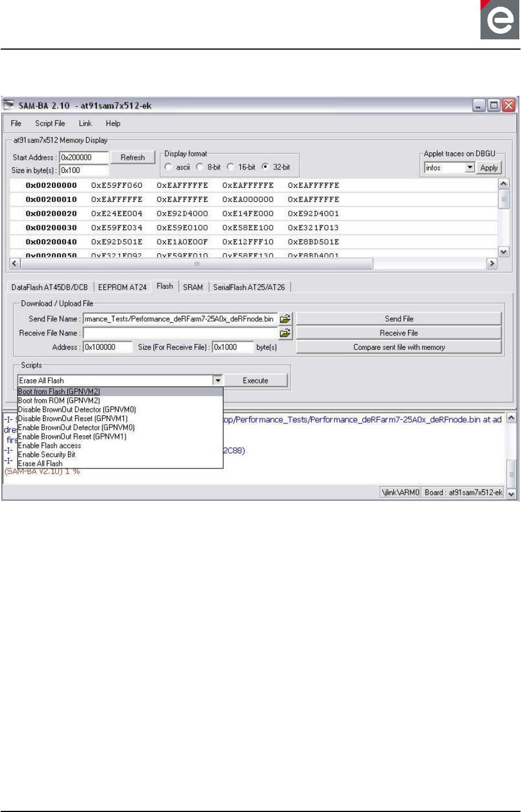
Task: Click the Address 0x100000 field
Action: (108, 347)
